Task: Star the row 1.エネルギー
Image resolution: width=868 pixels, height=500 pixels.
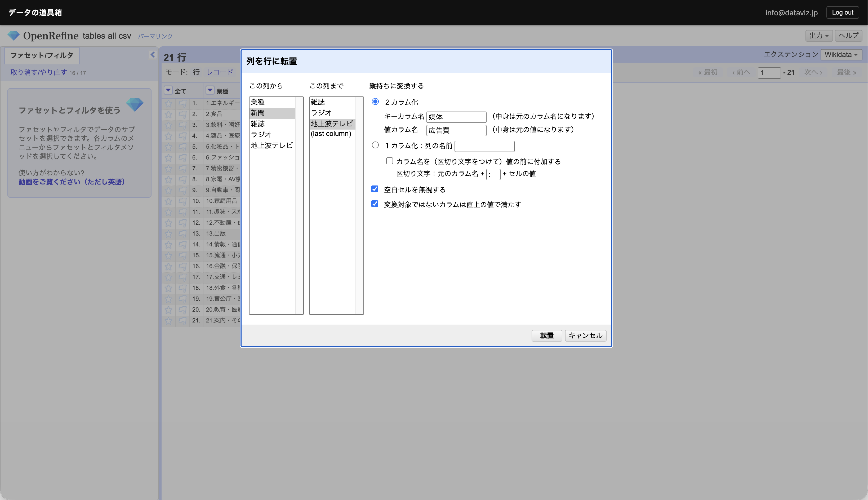Action: click(x=168, y=103)
